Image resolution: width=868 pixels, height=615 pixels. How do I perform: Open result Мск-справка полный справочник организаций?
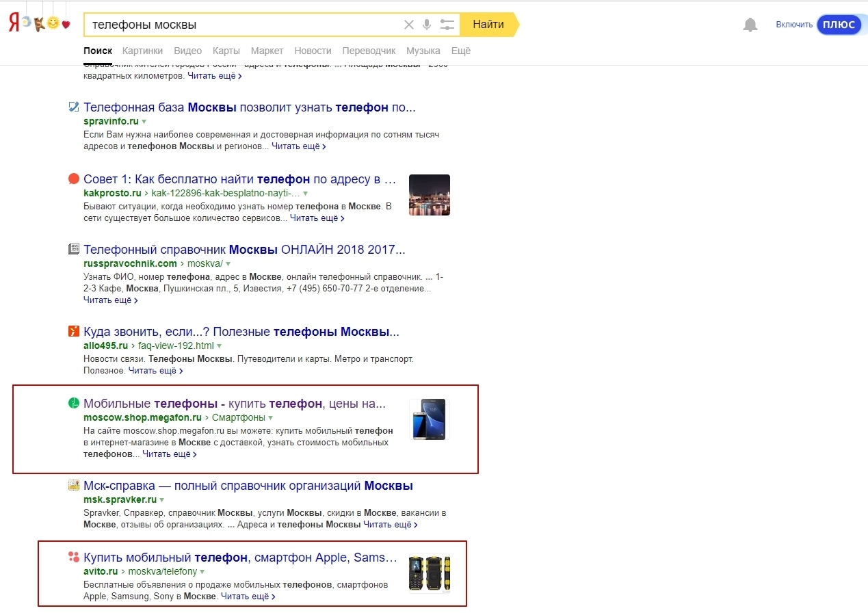(x=248, y=486)
